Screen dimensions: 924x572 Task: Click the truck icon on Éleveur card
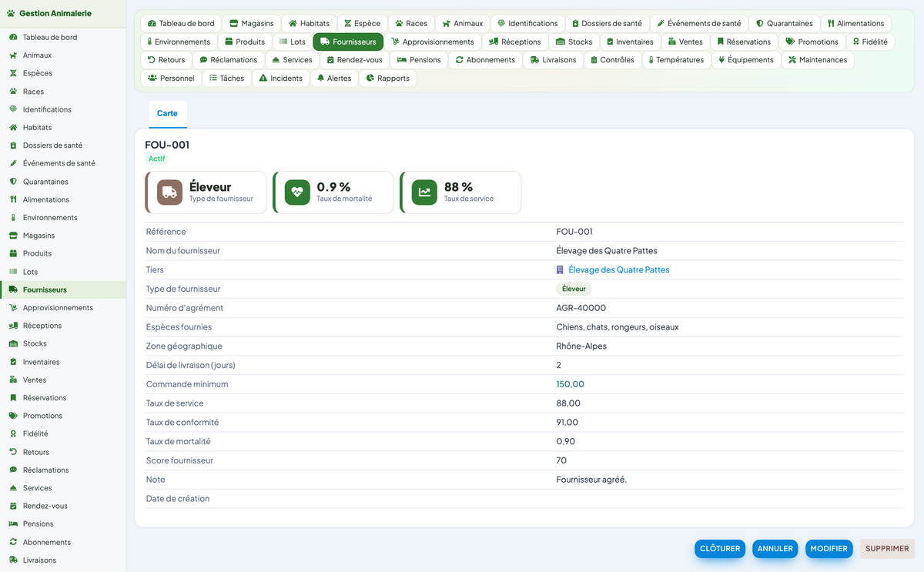tap(170, 192)
